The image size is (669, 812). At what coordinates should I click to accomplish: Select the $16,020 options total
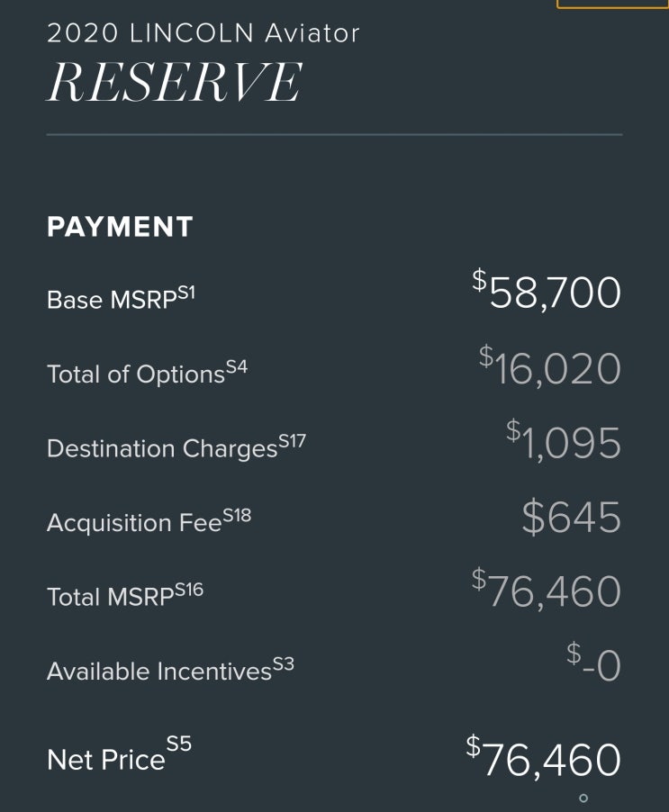pyautogui.click(x=549, y=366)
